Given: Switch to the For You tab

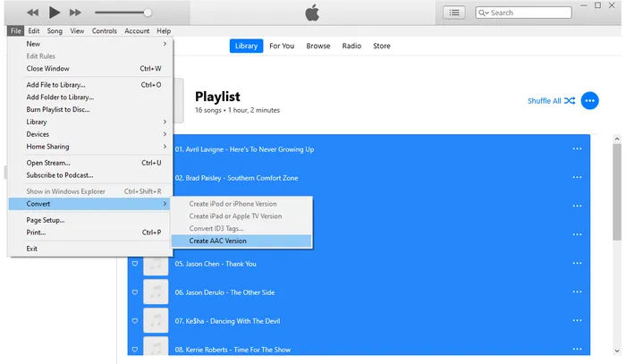Looking at the screenshot, I should [282, 46].
